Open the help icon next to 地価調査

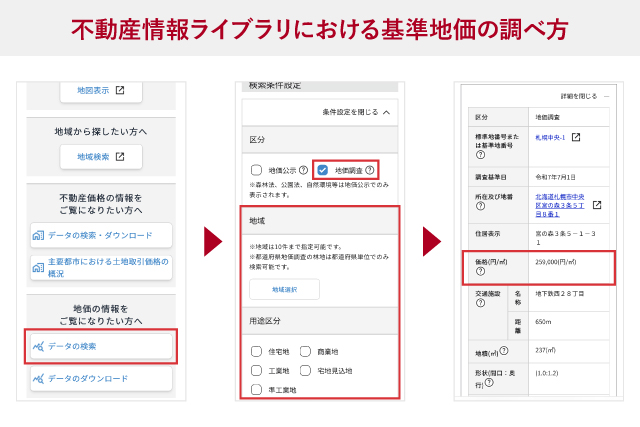[369, 170]
